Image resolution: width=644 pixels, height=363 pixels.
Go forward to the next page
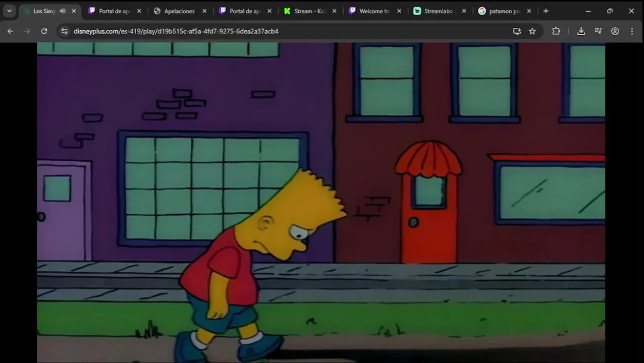click(x=27, y=31)
